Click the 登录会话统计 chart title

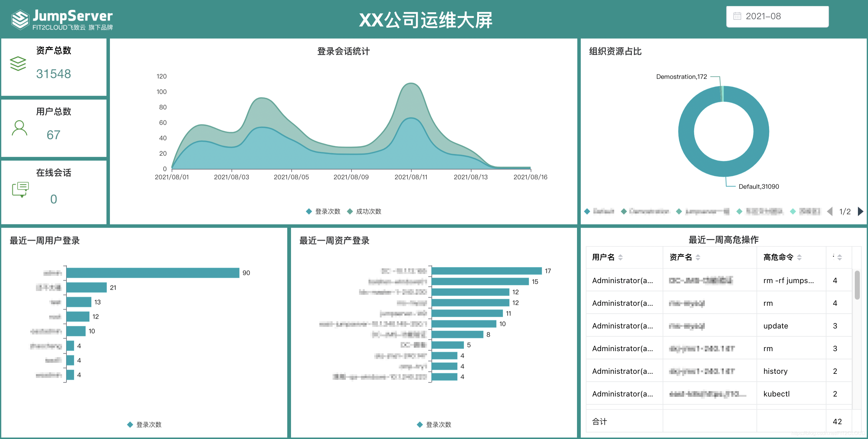pos(343,51)
